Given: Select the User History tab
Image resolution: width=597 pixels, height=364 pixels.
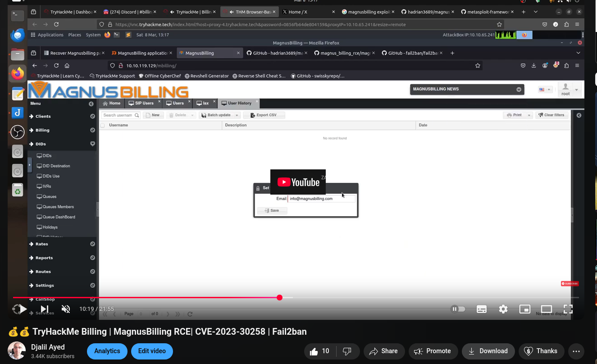Looking at the screenshot, I should click(237, 103).
